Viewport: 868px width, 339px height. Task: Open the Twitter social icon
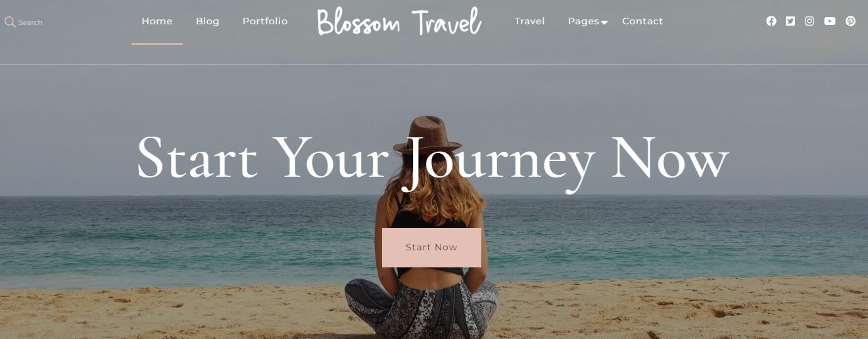tap(790, 21)
